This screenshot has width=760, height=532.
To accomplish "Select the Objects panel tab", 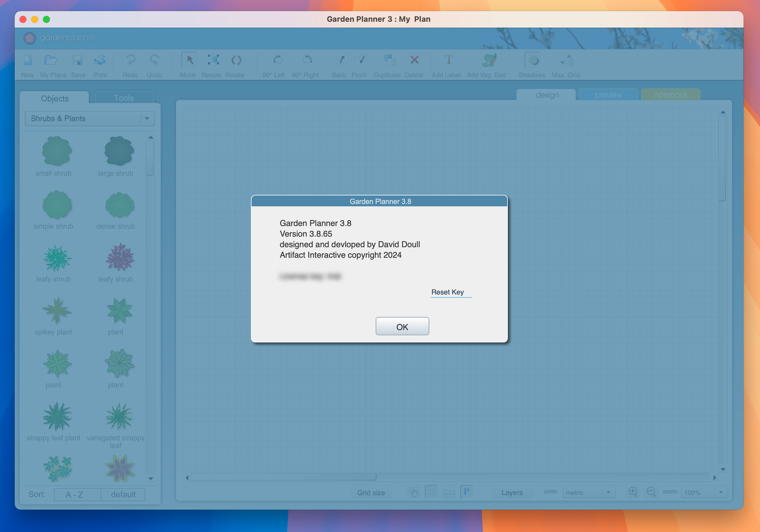I will [55, 98].
